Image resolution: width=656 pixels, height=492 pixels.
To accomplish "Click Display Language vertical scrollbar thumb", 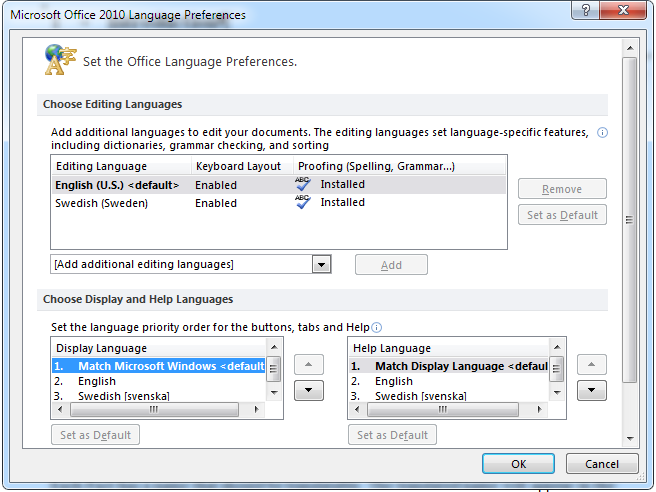I will point(274,369).
